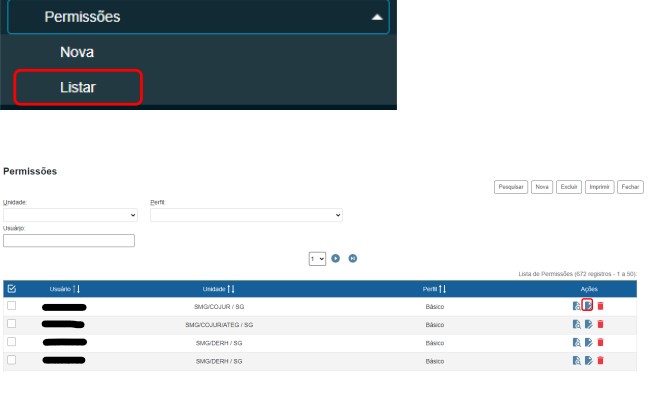Toggle the select-all checkbox in table header
The image size is (648, 410).
click(12, 289)
